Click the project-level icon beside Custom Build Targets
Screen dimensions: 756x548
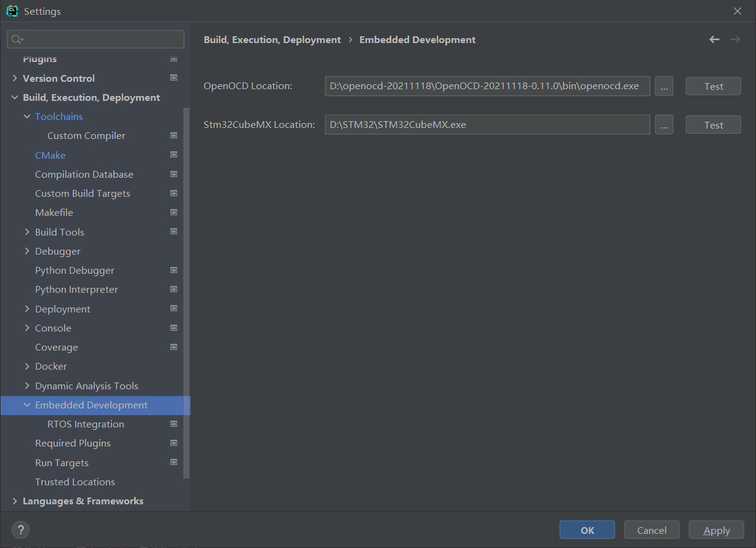tap(173, 193)
